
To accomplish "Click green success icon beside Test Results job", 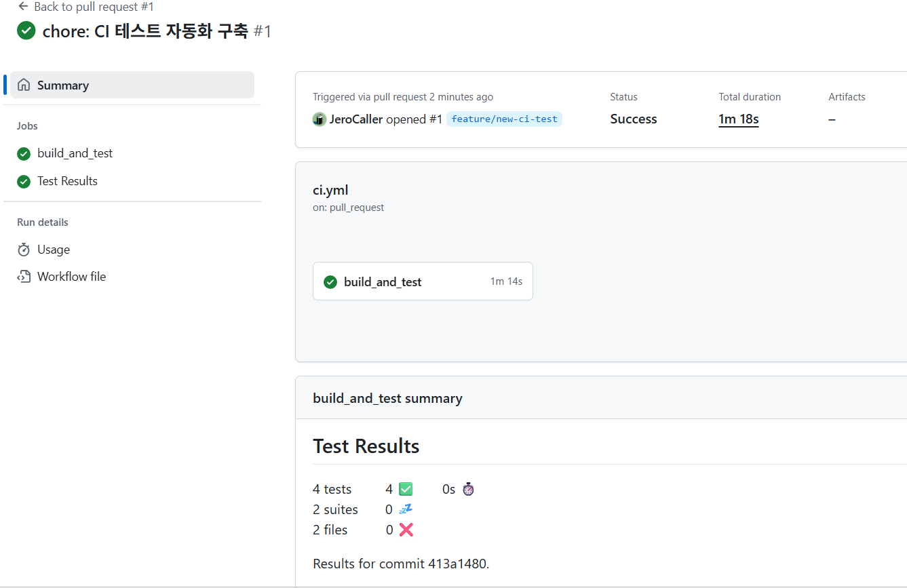I will [23, 181].
